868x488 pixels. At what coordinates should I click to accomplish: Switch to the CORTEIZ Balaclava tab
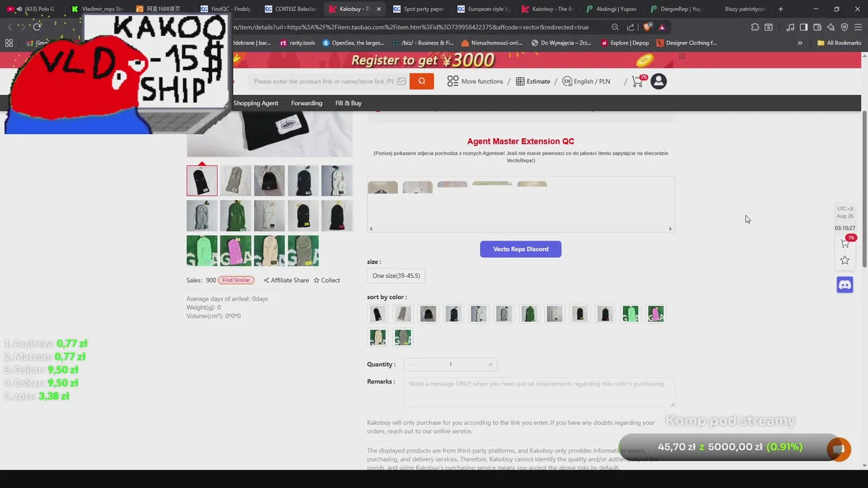(290, 9)
